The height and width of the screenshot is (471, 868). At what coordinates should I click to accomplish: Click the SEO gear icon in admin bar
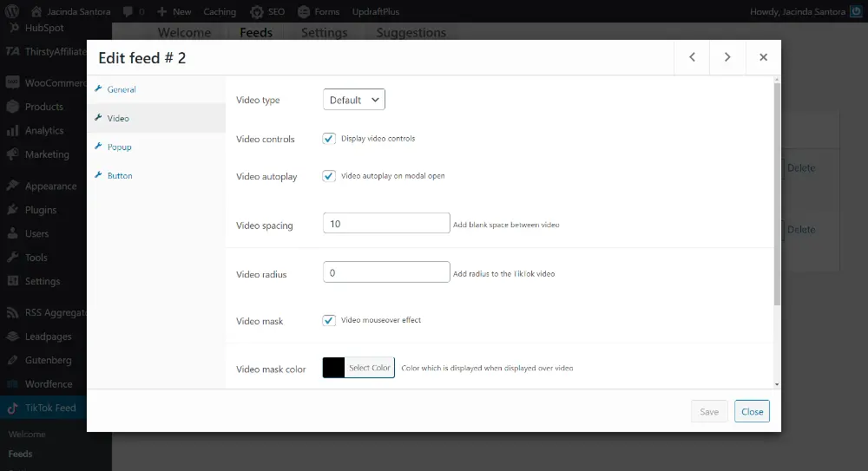pyautogui.click(x=257, y=12)
